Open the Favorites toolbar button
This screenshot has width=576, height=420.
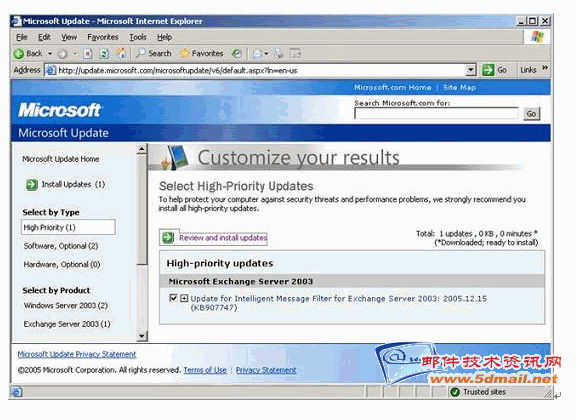(x=202, y=54)
